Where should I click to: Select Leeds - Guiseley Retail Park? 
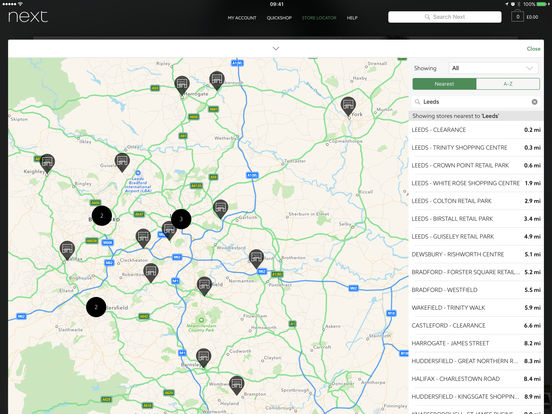coord(476,237)
